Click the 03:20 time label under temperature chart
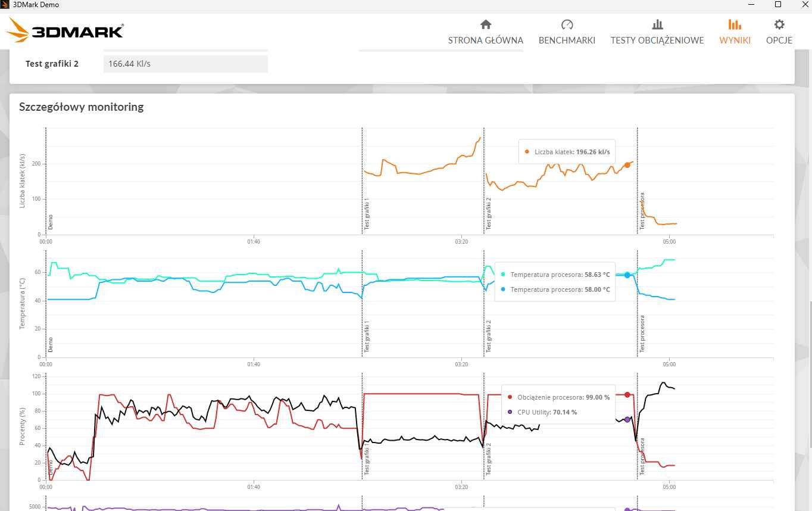This screenshot has width=812, height=511. [x=461, y=364]
